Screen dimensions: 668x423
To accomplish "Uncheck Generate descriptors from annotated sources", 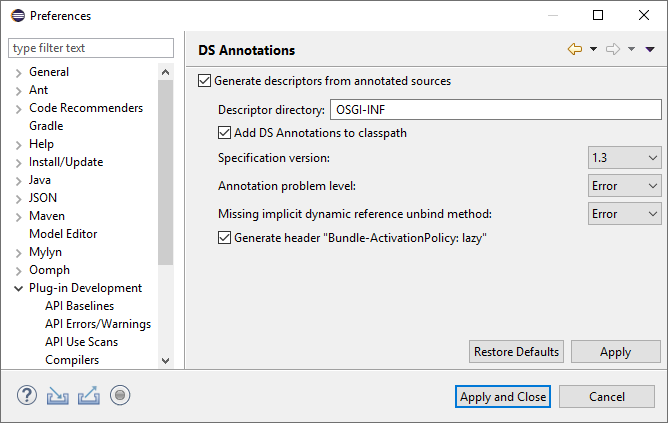I will coord(204,81).
